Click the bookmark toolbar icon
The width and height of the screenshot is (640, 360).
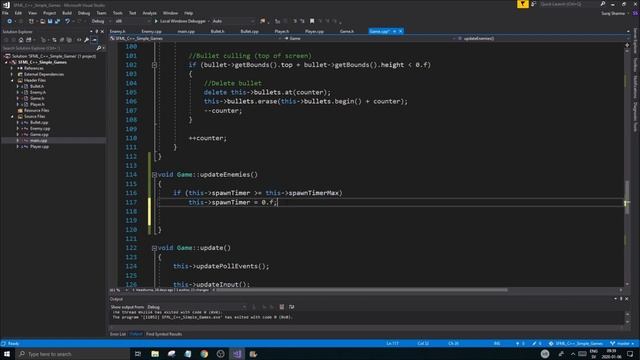click(312, 21)
